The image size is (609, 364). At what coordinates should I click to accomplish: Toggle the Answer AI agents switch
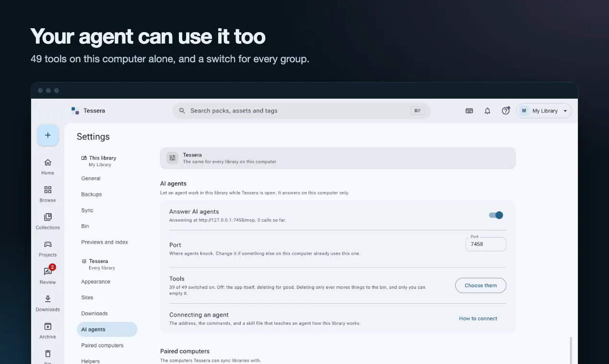pos(496,215)
